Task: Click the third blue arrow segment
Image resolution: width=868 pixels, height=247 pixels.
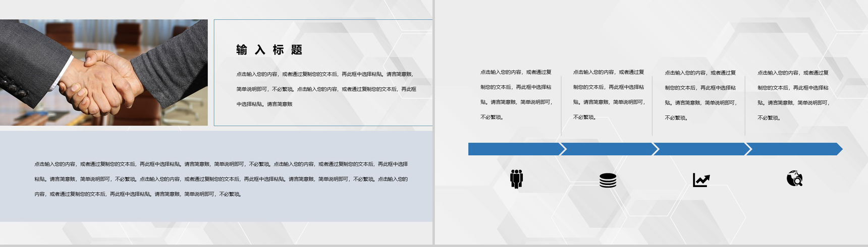Action: 702,149
